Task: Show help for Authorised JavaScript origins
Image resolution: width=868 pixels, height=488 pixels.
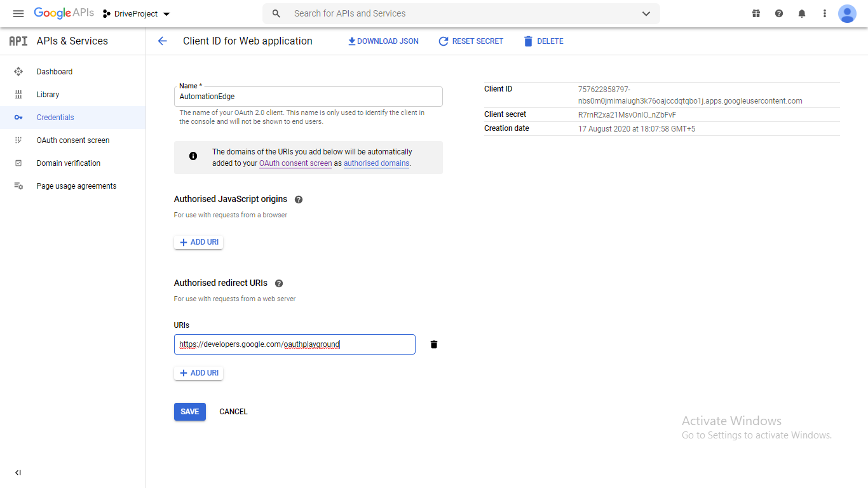Action: (x=299, y=200)
